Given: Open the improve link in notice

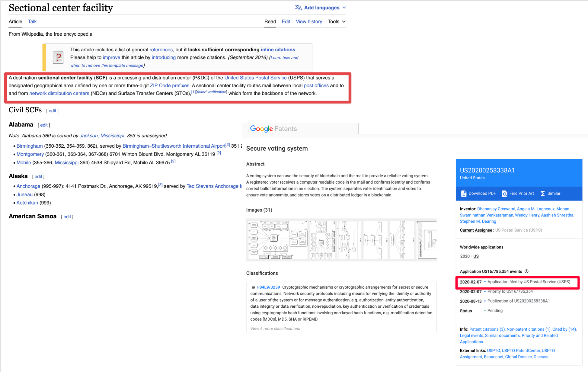Looking at the screenshot, I should [x=111, y=57].
